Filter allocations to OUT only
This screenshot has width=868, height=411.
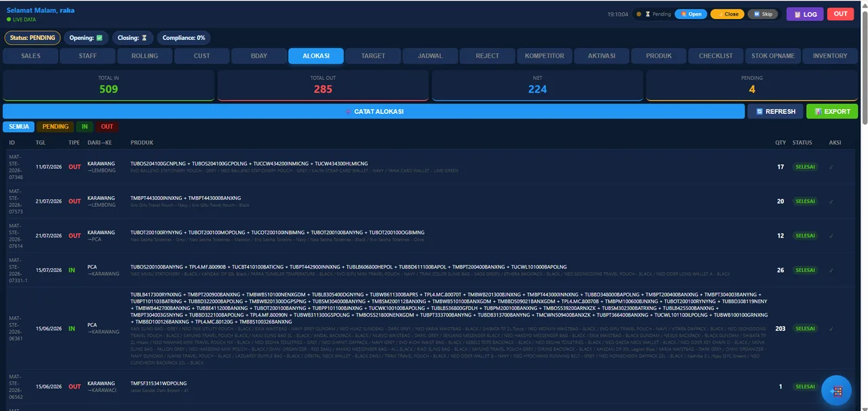click(107, 127)
